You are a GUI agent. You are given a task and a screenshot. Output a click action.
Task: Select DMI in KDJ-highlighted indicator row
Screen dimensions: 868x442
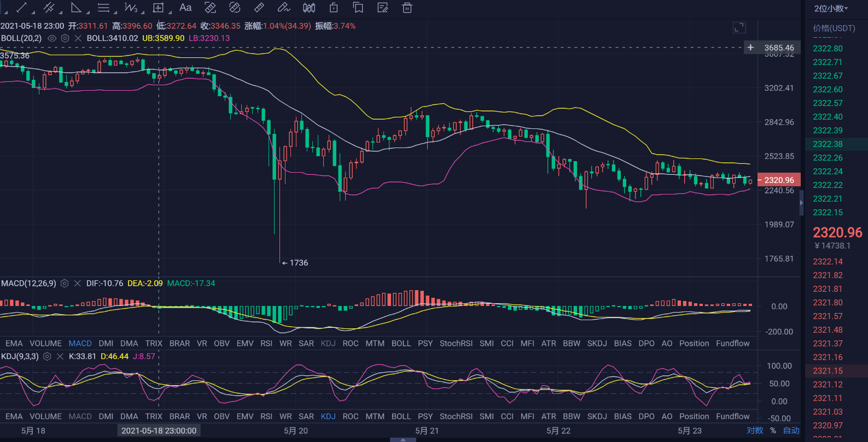(106, 416)
